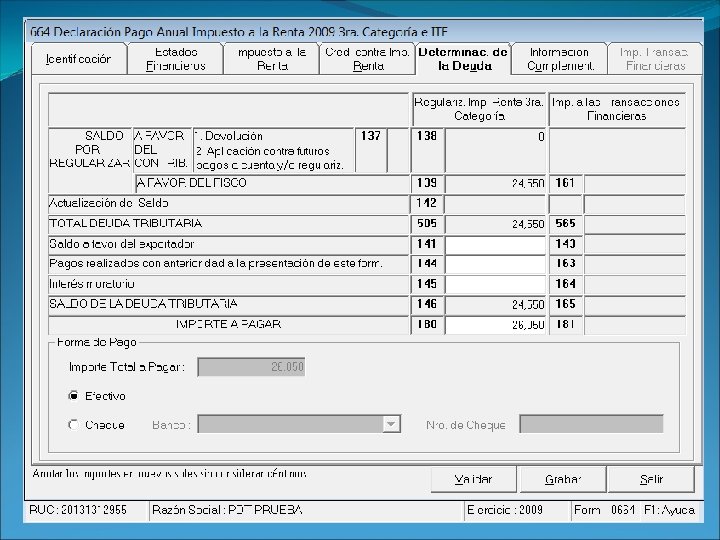The width and height of the screenshot is (720, 540).
Task: Click 'Saldo a favor del exportador' label
Action: click(x=122, y=244)
